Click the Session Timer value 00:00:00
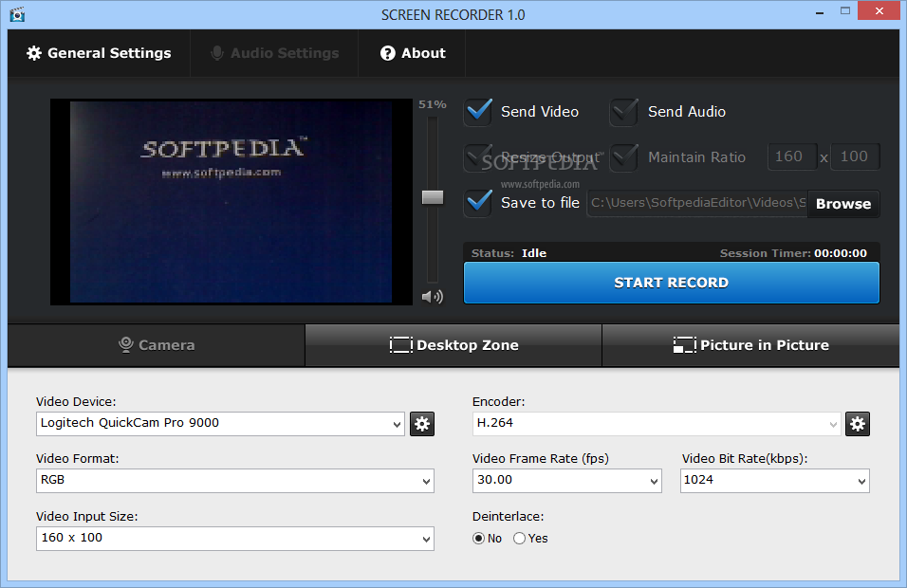Screen dimensions: 907x588 (x=841, y=253)
